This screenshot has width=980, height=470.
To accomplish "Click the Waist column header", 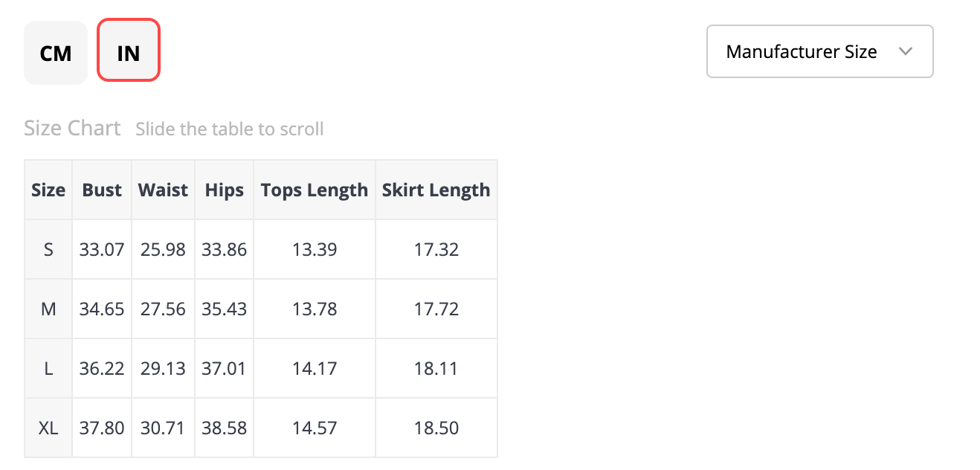I will point(163,190).
